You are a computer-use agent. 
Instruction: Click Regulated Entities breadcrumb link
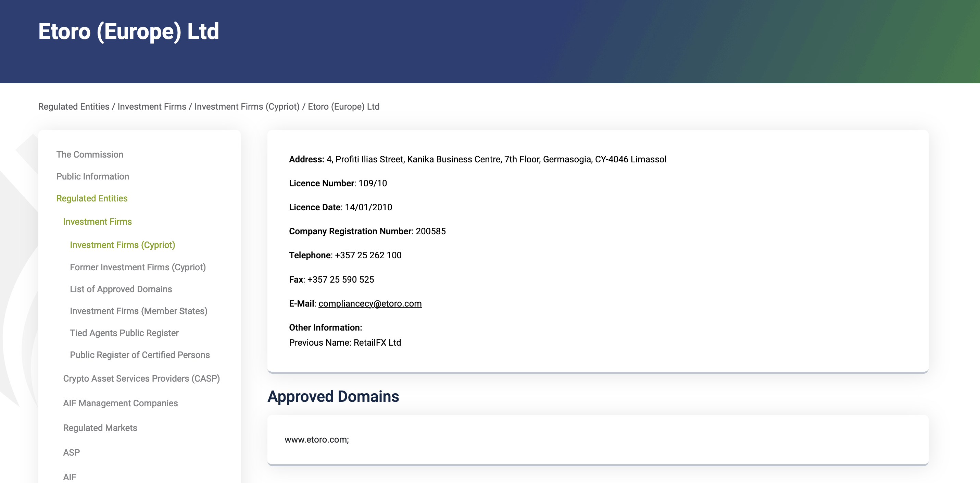point(73,107)
